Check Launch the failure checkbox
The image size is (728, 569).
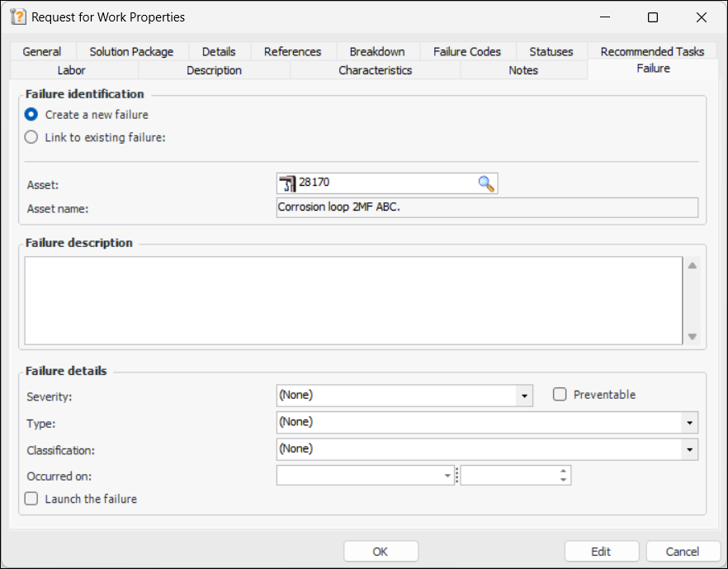click(31, 499)
